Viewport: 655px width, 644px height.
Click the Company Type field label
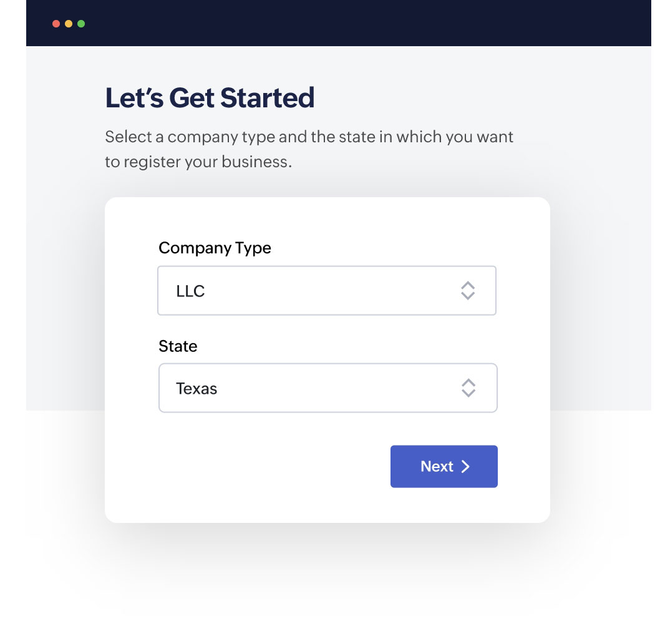(215, 248)
